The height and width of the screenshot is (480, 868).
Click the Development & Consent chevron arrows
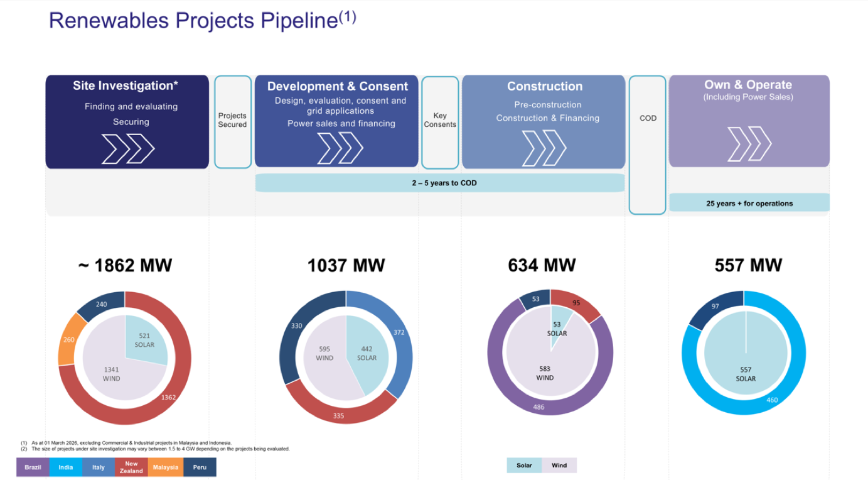pos(340,149)
